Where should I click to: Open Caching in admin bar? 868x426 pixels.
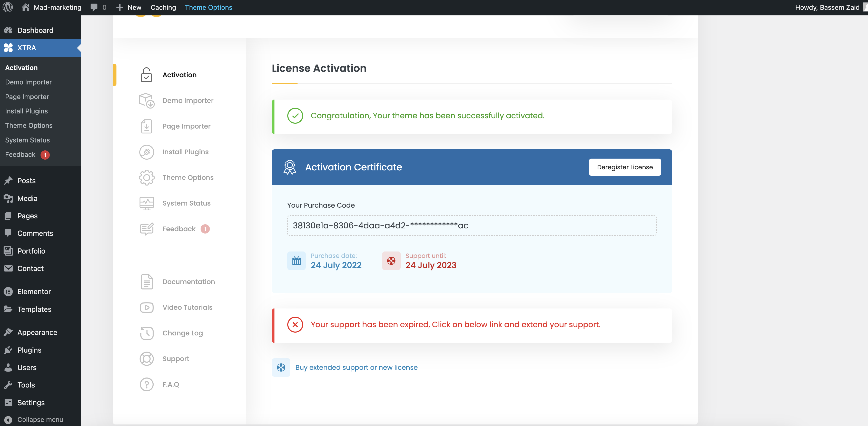click(x=163, y=7)
